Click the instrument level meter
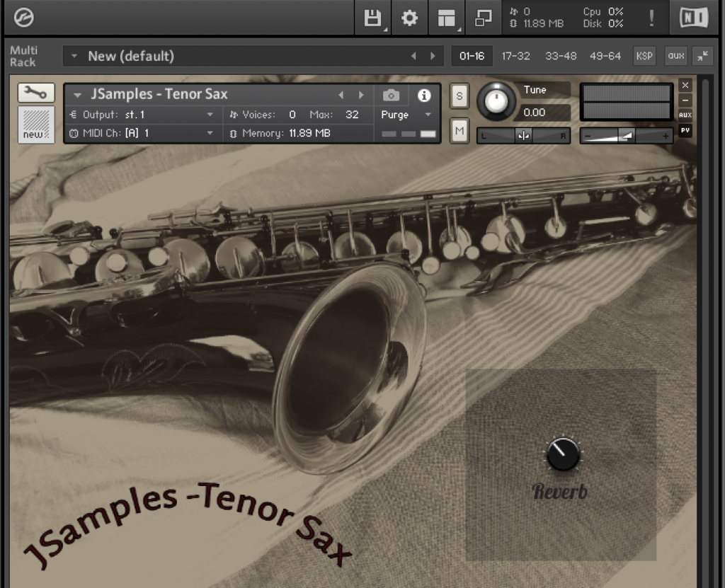725x588 pixels. tap(627, 102)
